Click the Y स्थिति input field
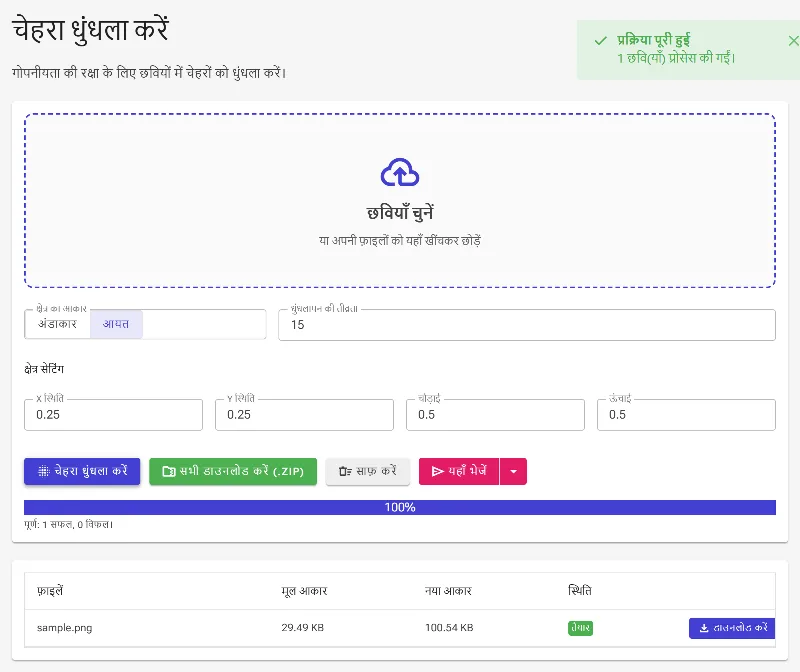 (x=304, y=415)
